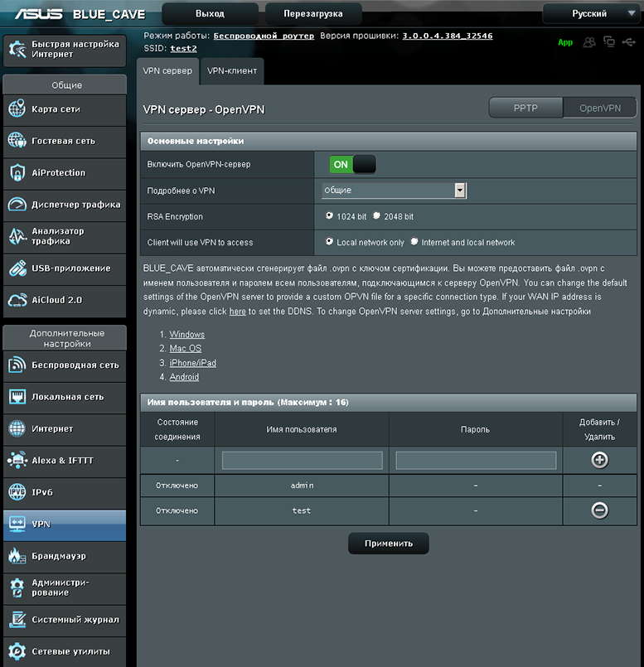This screenshot has width=644, height=667.
Task: Open Диспетчер трафика menu item
Action: (x=65, y=205)
